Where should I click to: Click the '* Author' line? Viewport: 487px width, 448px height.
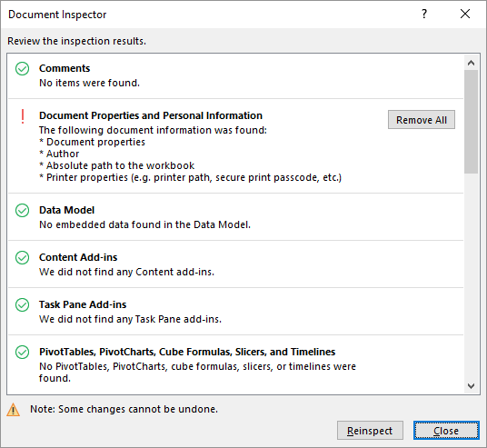pos(59,154)
